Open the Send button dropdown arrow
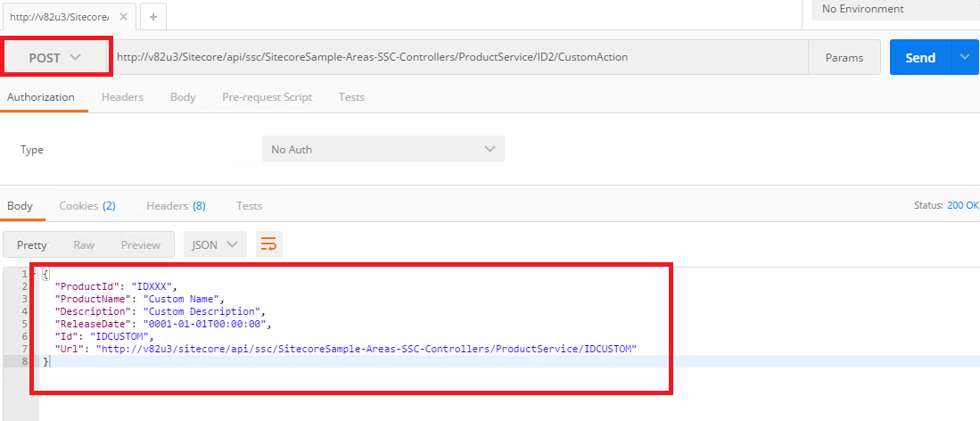This screenshot has width=980, height=421. pos(962,58)
